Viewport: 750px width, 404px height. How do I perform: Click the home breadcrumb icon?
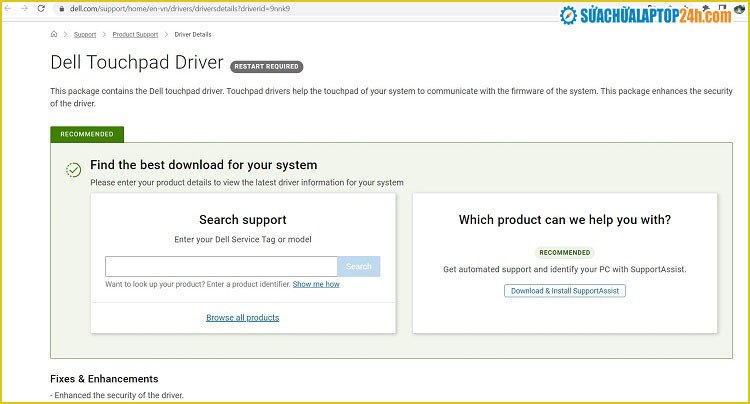pos(54,34)
